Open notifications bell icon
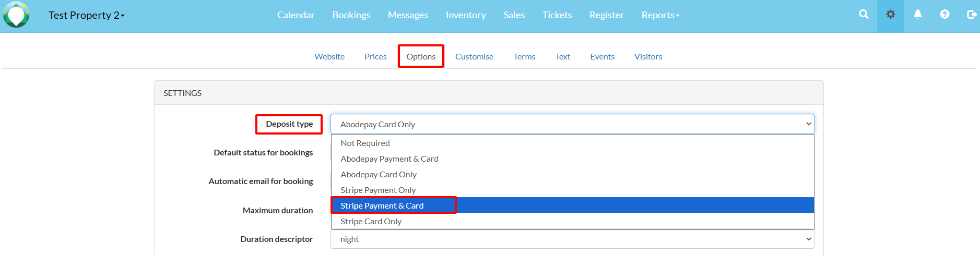 coord(917,15)
